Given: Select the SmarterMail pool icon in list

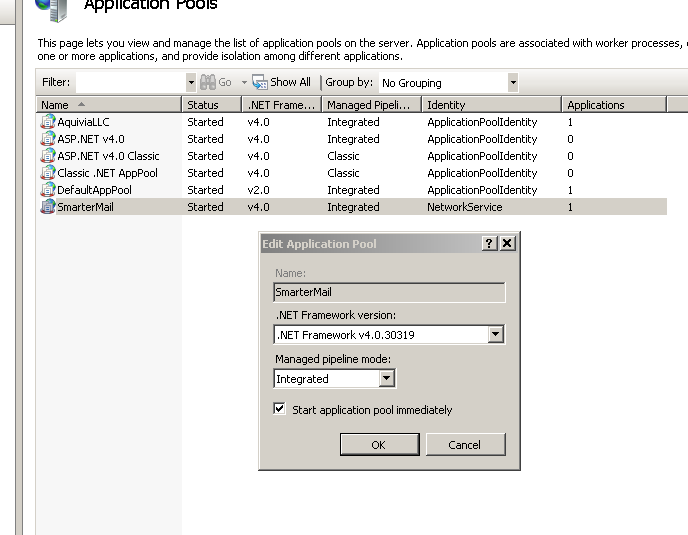Looking at the screenshot, I should [x=48, y=207].
